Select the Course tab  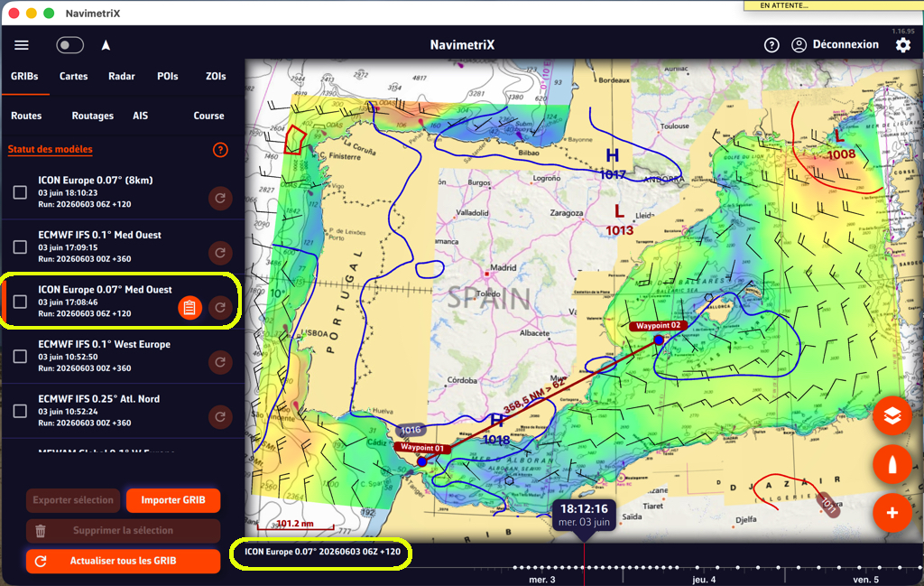click(208, 116)
